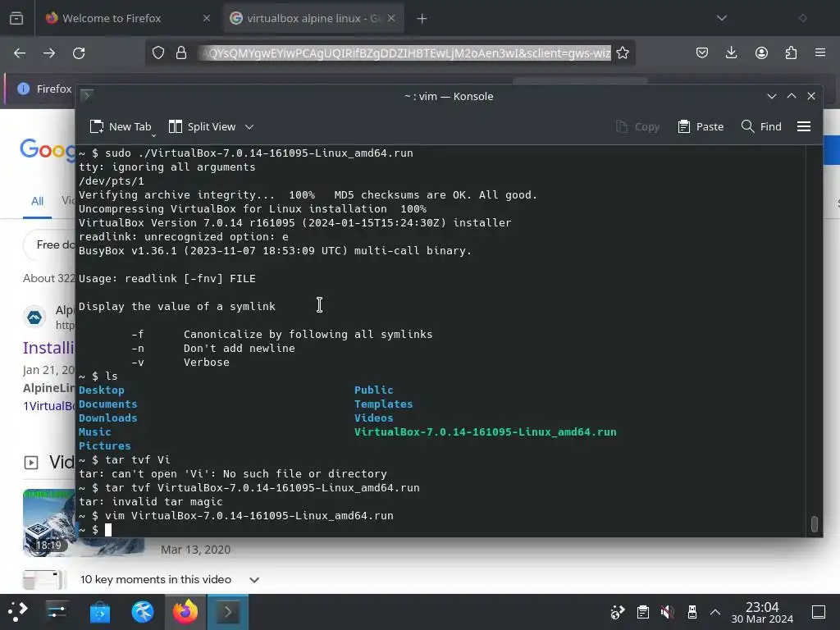This screenshot has width=840, height=630.
Task: Click Downloads folder name in terminal output
Action: click(107, 418)
